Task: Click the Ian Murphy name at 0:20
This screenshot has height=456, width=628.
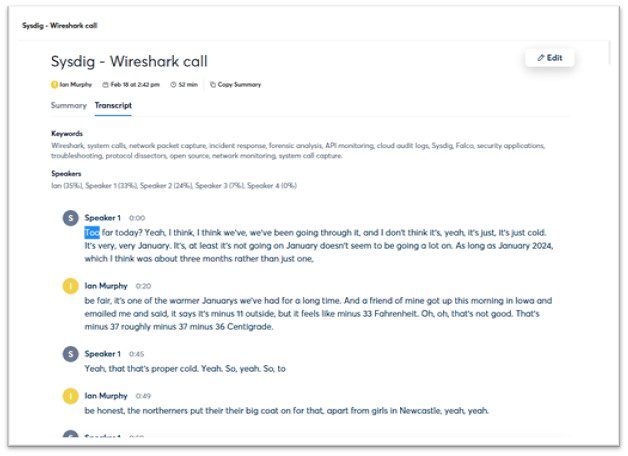Action: pos(106,286)
